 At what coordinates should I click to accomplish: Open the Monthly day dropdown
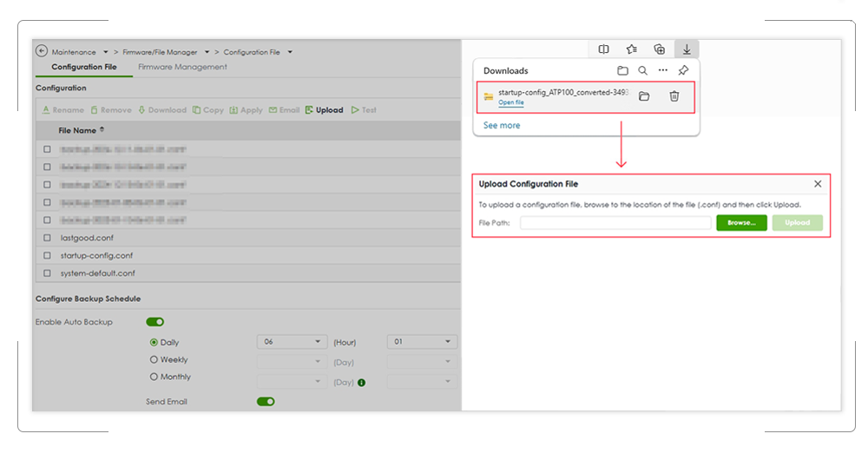[292, 381]
